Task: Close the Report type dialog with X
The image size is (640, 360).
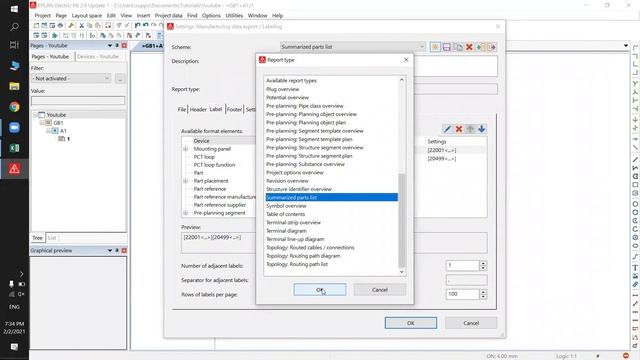Action: tap(406, 60)
